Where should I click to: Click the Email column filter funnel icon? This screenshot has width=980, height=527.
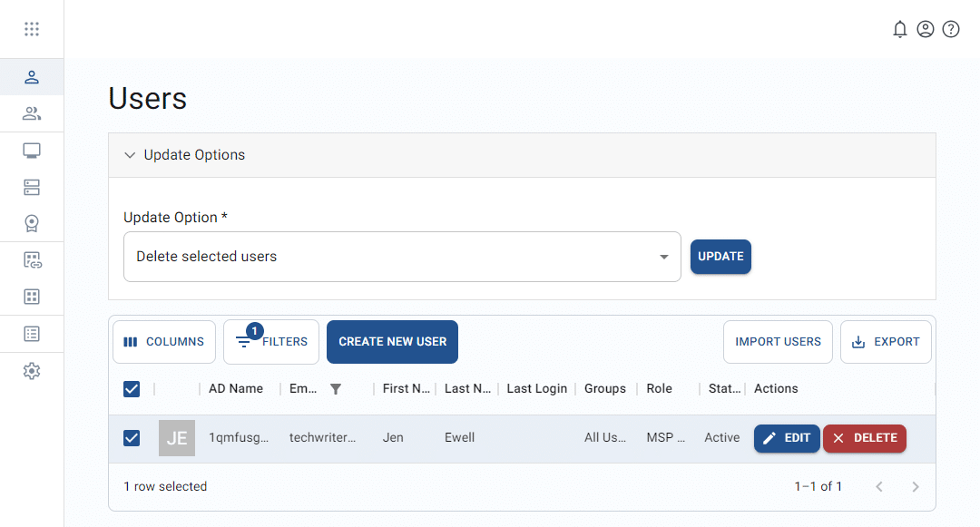(336, 389)
